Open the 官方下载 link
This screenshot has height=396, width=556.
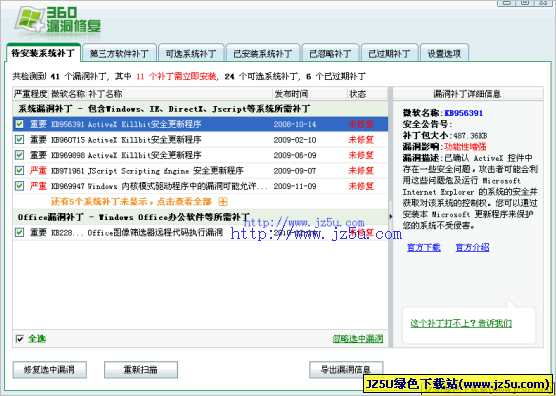coord(424,247)
